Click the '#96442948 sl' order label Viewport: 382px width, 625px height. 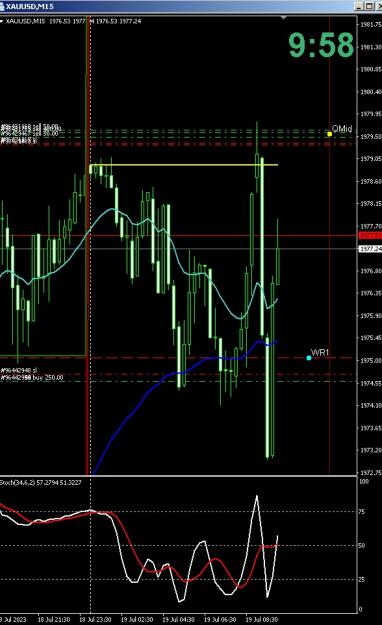tap(19, 371)
